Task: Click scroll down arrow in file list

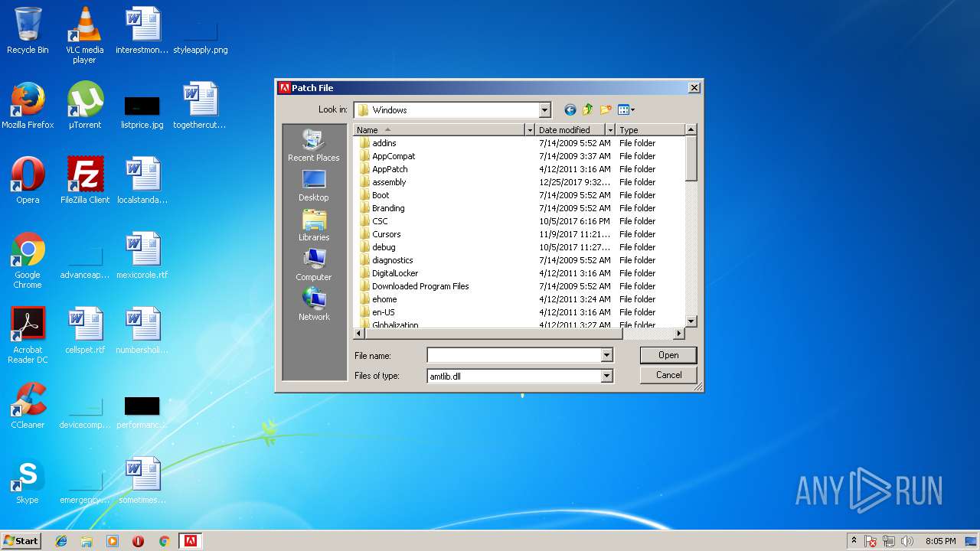Action: [x=691, y=321]
